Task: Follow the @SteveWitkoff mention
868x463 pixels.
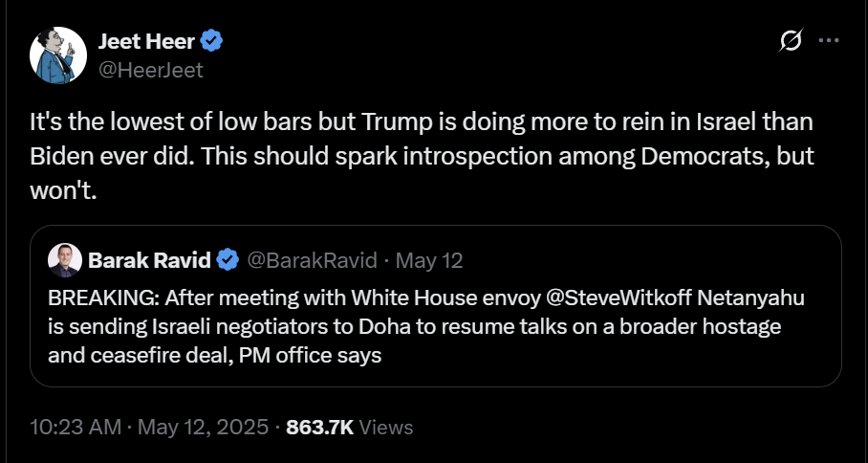Action: point(618,298)
